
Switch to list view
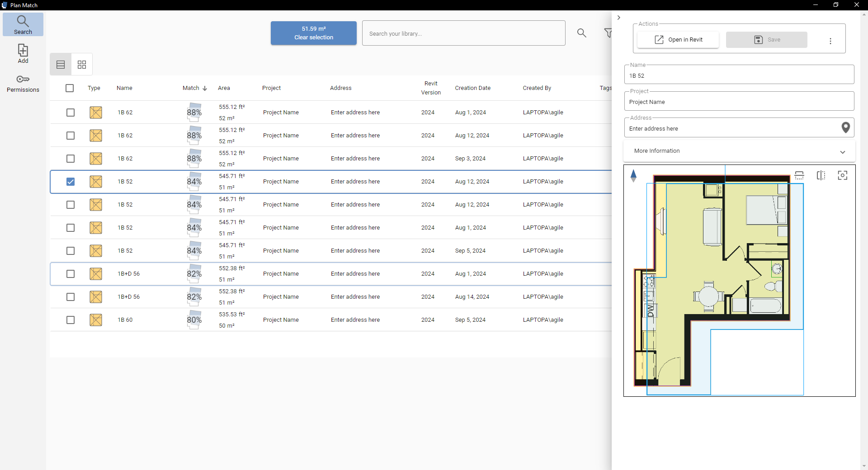coord(61,65)
